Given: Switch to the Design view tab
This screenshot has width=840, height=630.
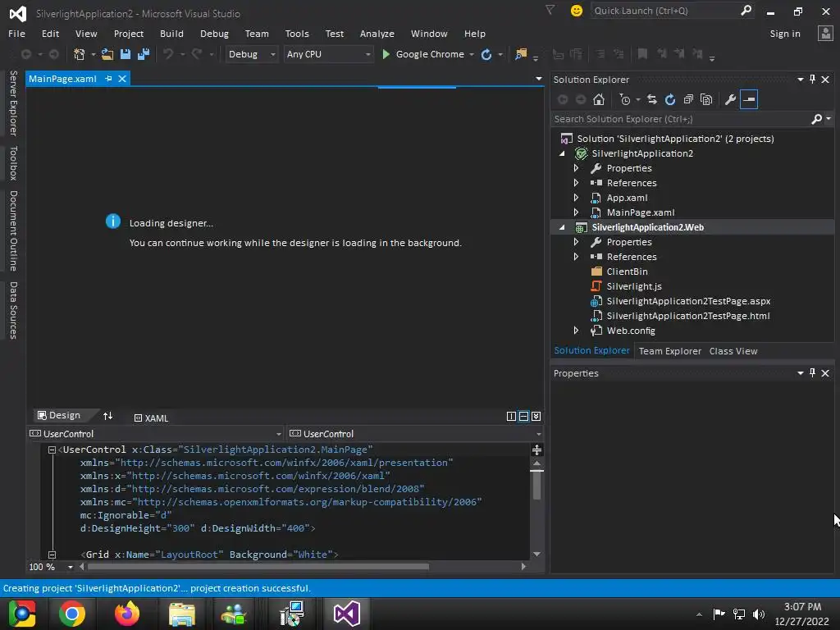Looking at the screenshot, I should [59, 415].
